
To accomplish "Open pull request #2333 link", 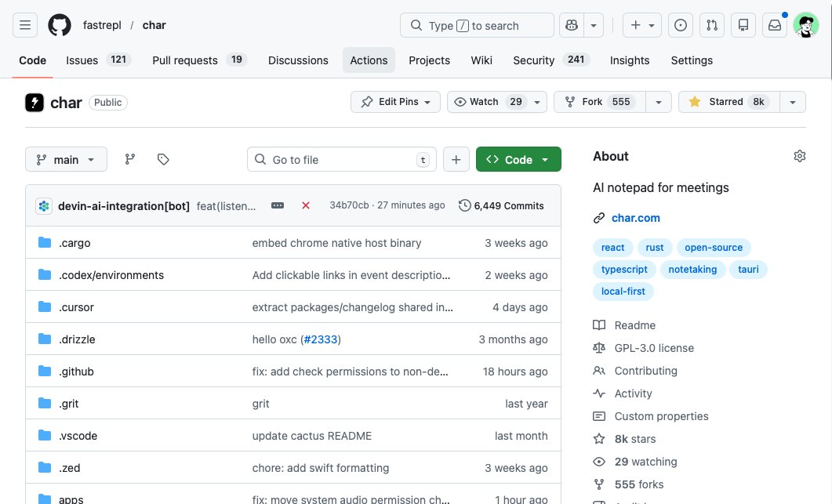I will click(x=321, y=339).
